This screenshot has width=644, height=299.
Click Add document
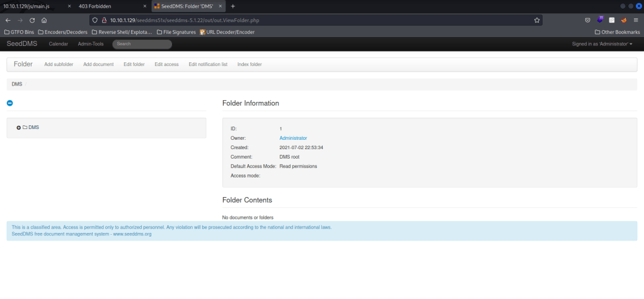[98, 64]
